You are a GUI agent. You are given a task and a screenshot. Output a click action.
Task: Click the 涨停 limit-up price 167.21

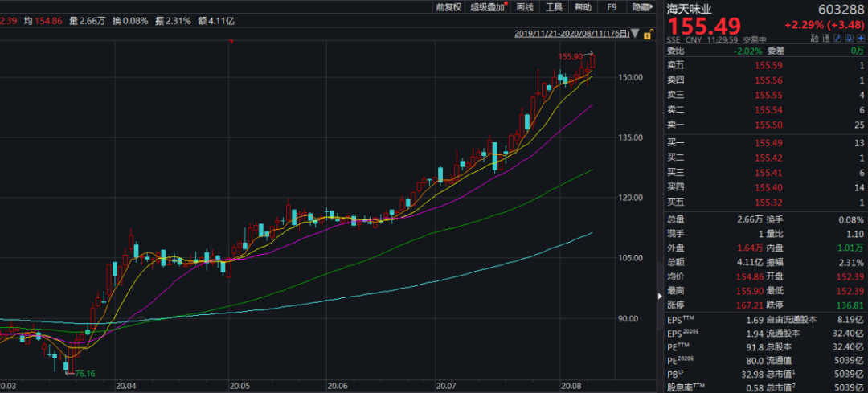[750, 305]
